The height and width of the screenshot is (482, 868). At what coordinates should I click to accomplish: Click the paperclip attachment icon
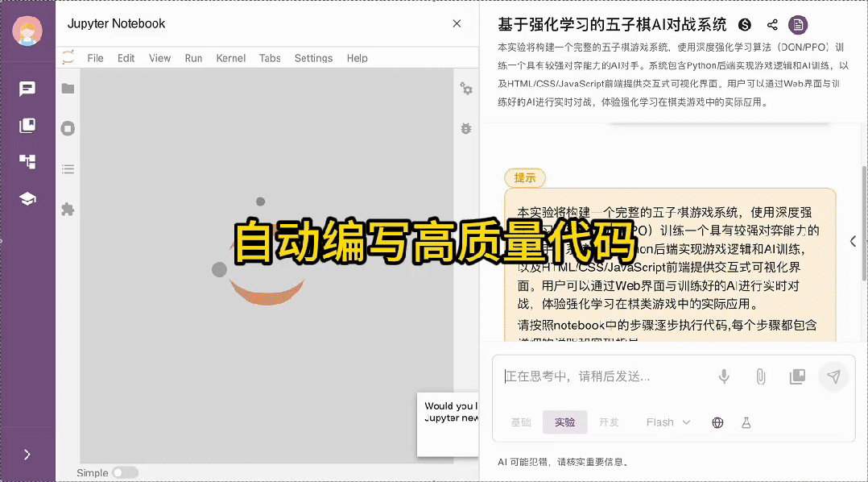[x=759, y=376]
